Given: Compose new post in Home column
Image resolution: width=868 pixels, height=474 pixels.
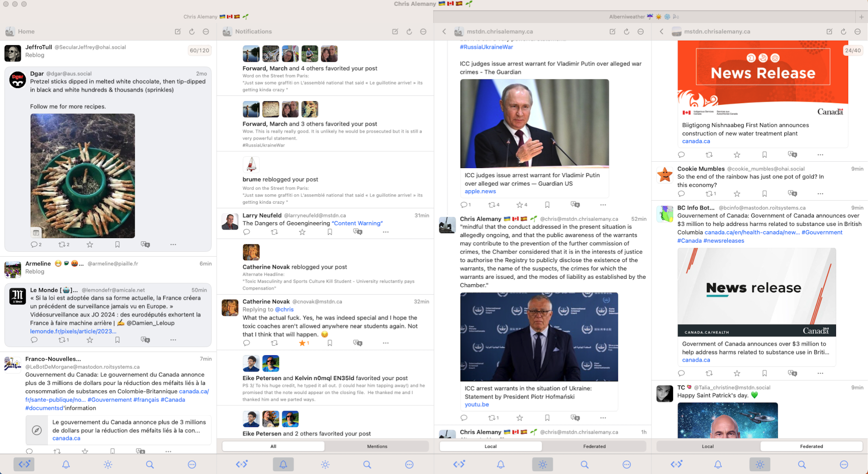Looking at the screenshot, I should pyautogui.click(x=178, y=32).
